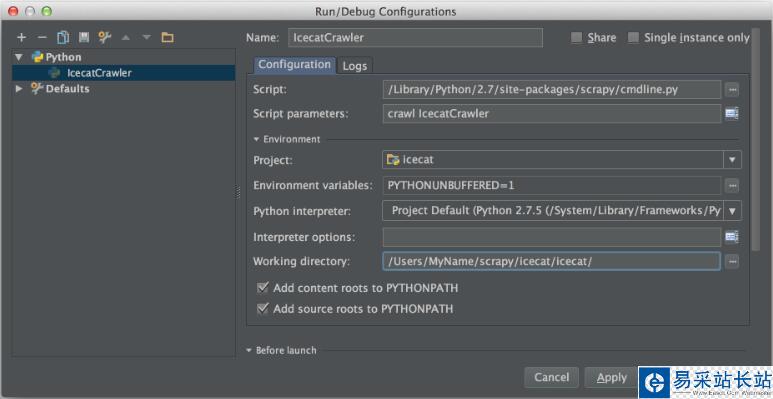The image size is (773, 399).
Task: Open Python interpreter dropdown arrow
Action: click(x=733, y=211)
